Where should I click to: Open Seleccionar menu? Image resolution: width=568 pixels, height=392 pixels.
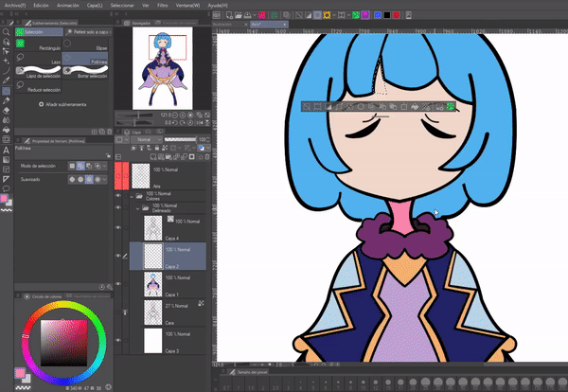click(x=122, y=6)
